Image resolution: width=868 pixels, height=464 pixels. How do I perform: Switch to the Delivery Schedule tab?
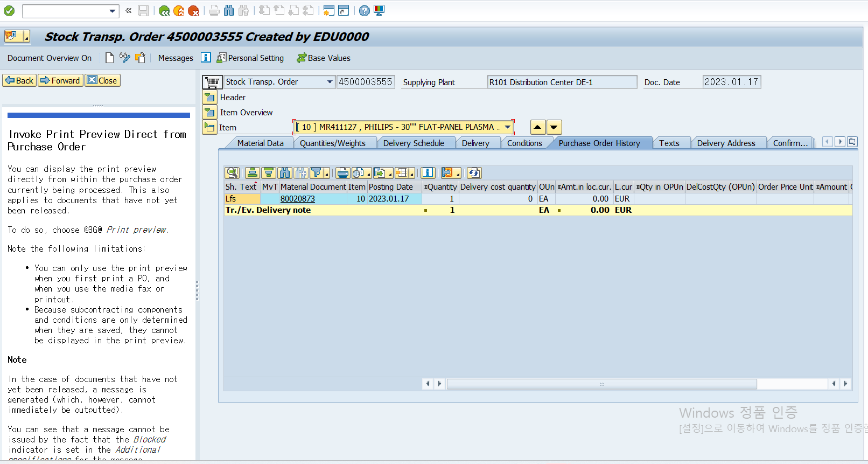click(x=414, y=143)
